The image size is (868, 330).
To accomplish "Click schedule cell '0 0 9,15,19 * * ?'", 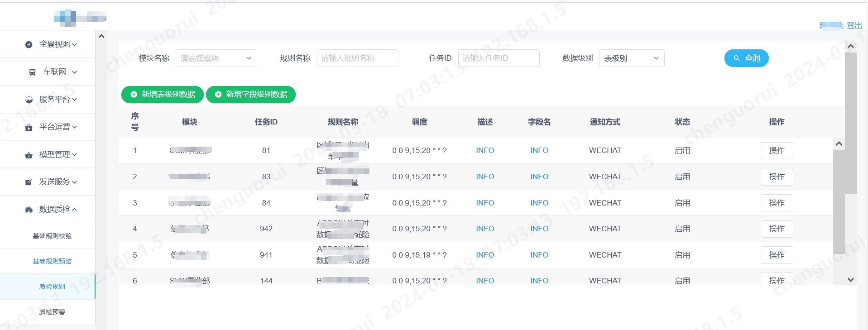I will coord(419,255).
